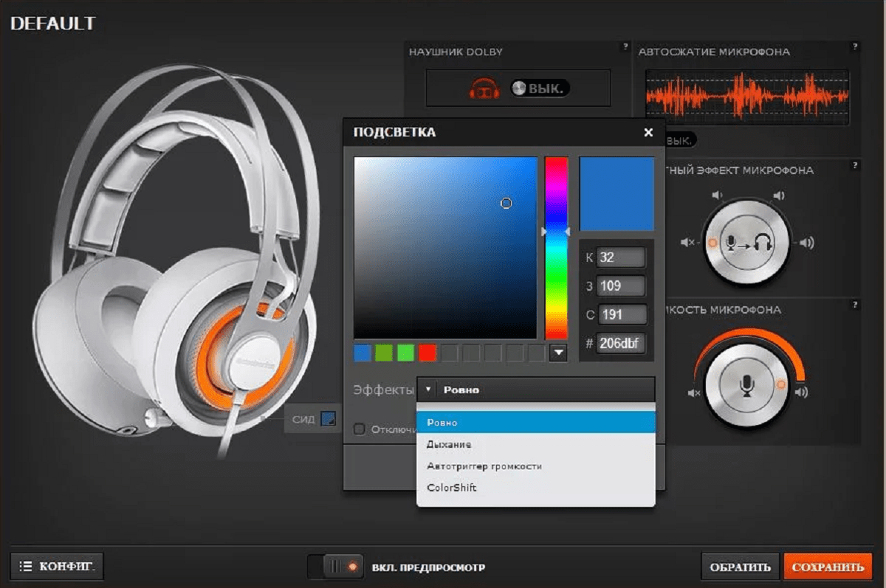
Task: Click muted speaker icon beside sidetone knob
Action: 687,242
